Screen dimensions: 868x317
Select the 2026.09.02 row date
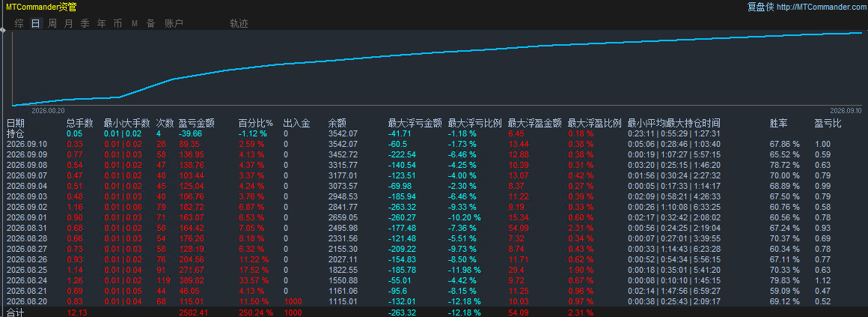[x=26, y=207]
